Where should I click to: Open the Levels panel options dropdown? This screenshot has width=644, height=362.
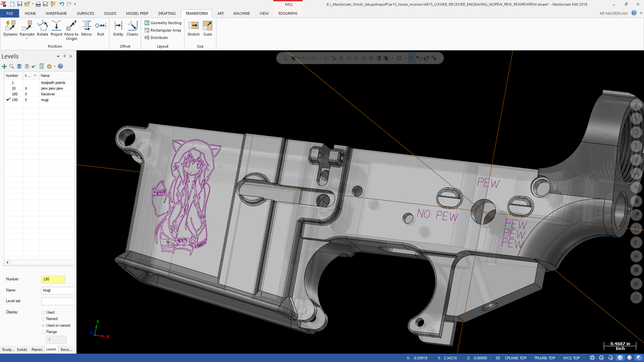pyautogui.click(x=58, y=56)
